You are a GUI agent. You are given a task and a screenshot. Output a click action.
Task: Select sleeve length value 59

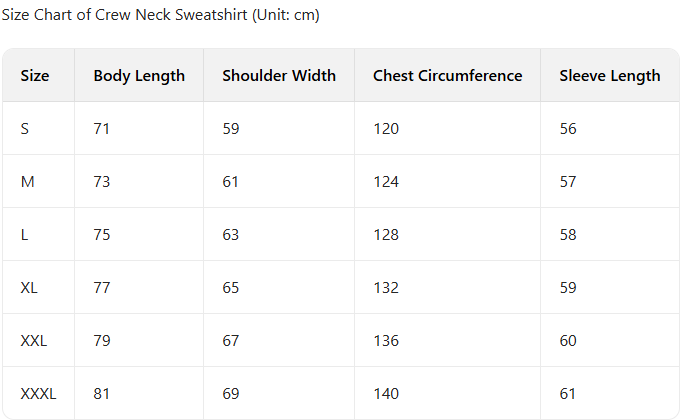(x=568, y=288)
